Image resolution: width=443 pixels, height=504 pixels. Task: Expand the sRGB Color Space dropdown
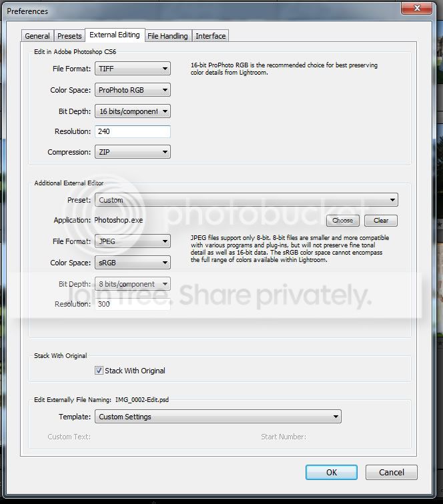(x=133, y=263)
